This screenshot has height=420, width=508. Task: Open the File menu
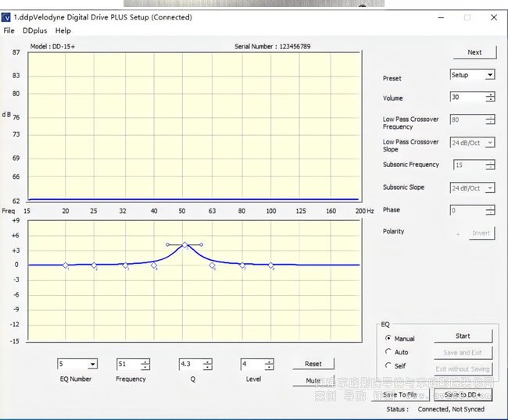click(x=9, y=30)
